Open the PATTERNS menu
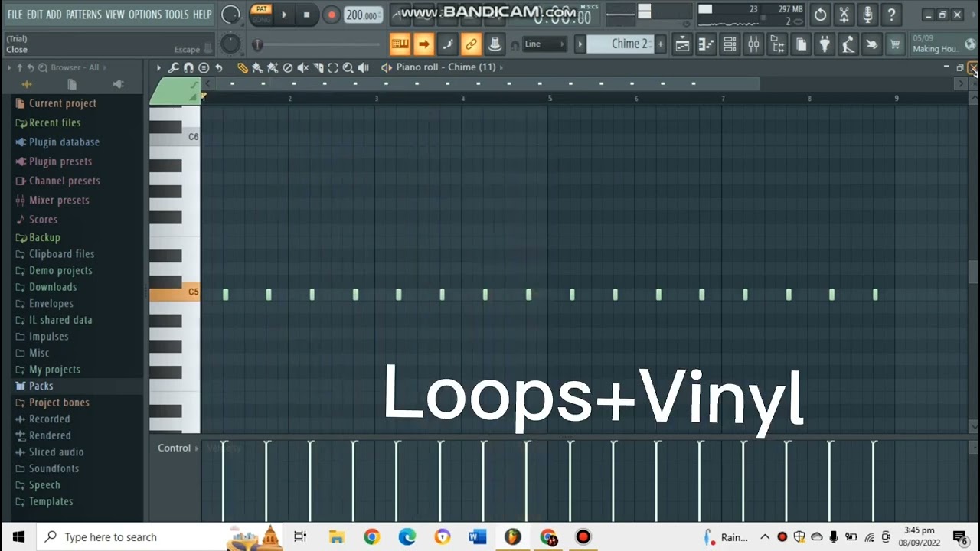Image resolution: width=980 pixels, height=551 pixels. [x=83, y=15]
